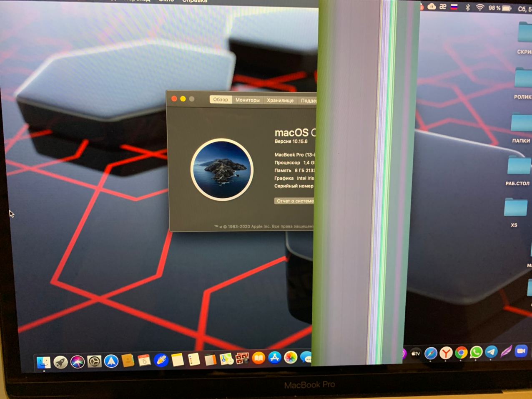
Task: Select the РОЛИКИ folder on desktop
Action: pyautogui.click(x=524, y=83)
